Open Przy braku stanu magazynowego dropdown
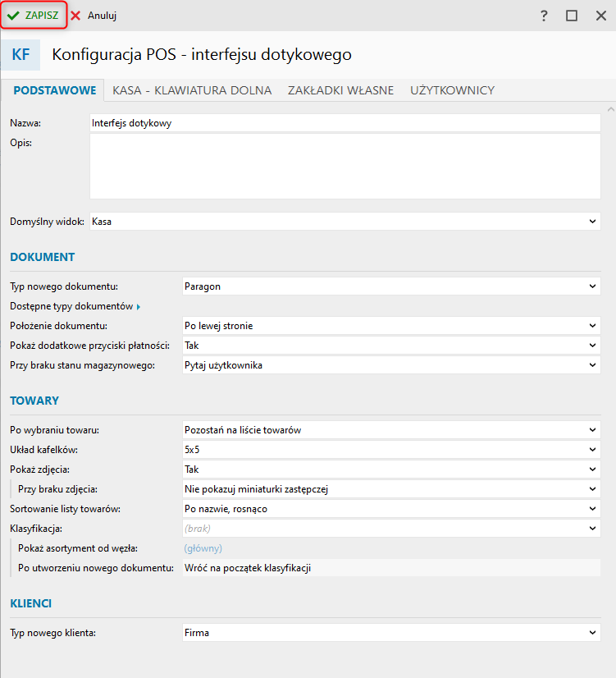 (x=391, y=365)
